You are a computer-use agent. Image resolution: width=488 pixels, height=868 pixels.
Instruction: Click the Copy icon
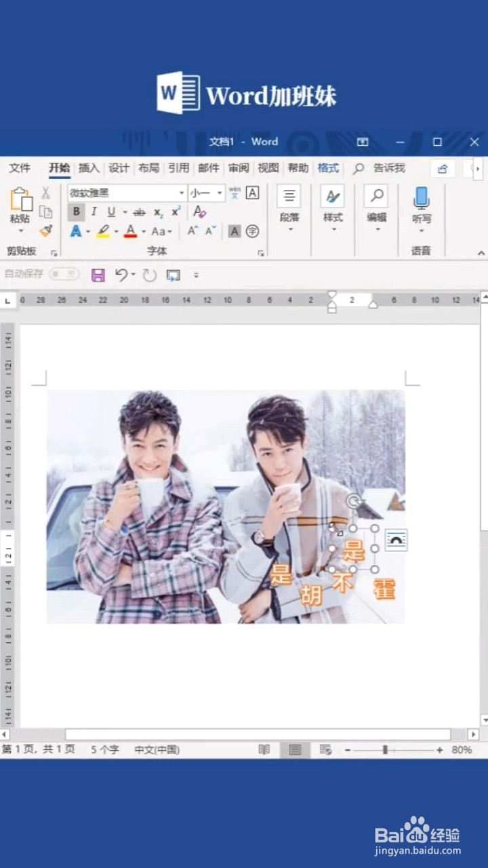click(x=46, y=212)
